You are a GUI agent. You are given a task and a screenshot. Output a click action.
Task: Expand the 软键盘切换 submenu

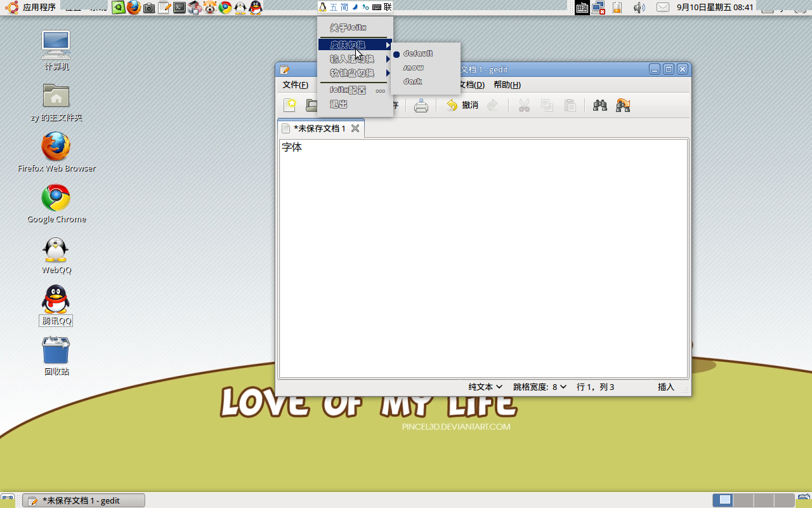[355, 73]
